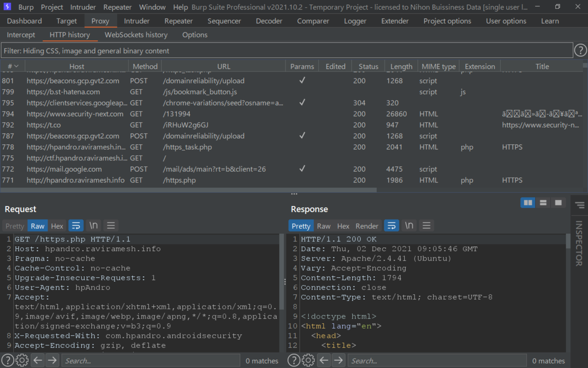Open the Proxy Options sub-tab
The width and height of the screenshot is (588, 368).
click(x=195, y=35)
